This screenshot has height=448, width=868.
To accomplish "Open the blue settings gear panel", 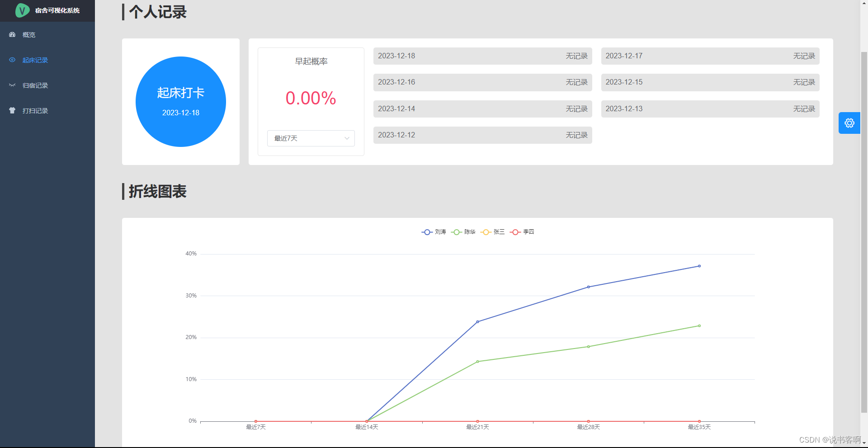I will click(x=849, y=123).
